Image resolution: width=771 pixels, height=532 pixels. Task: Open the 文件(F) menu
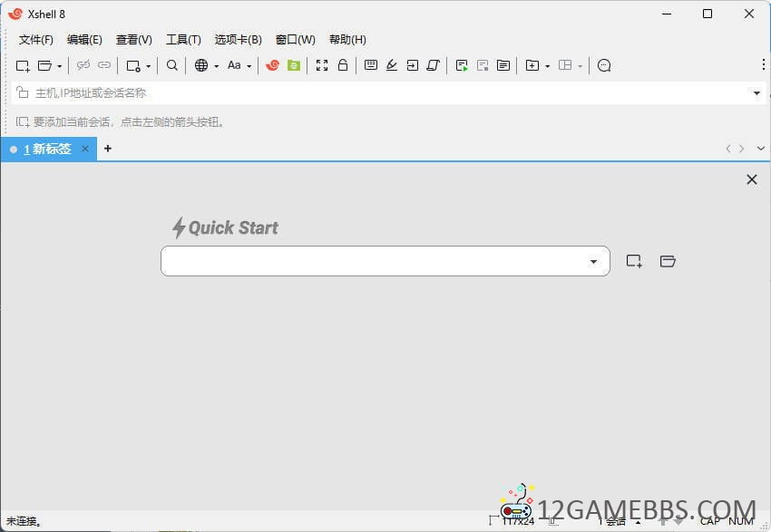(x=36, y=40)
